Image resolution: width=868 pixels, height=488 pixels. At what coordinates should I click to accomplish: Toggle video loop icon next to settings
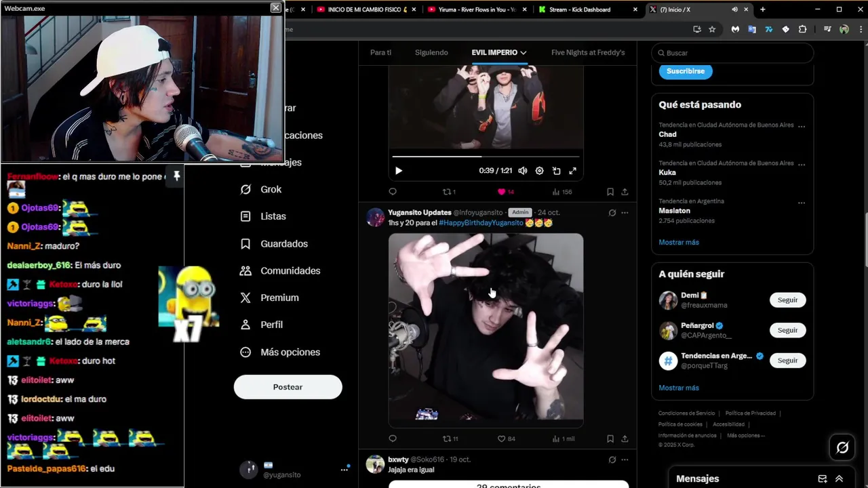tap(556, 171)
